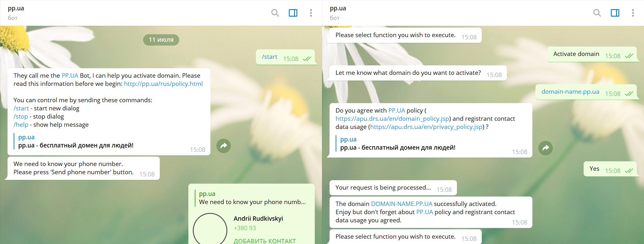
Task: Click the 11 июля date badge
Action: coord(161,40)
